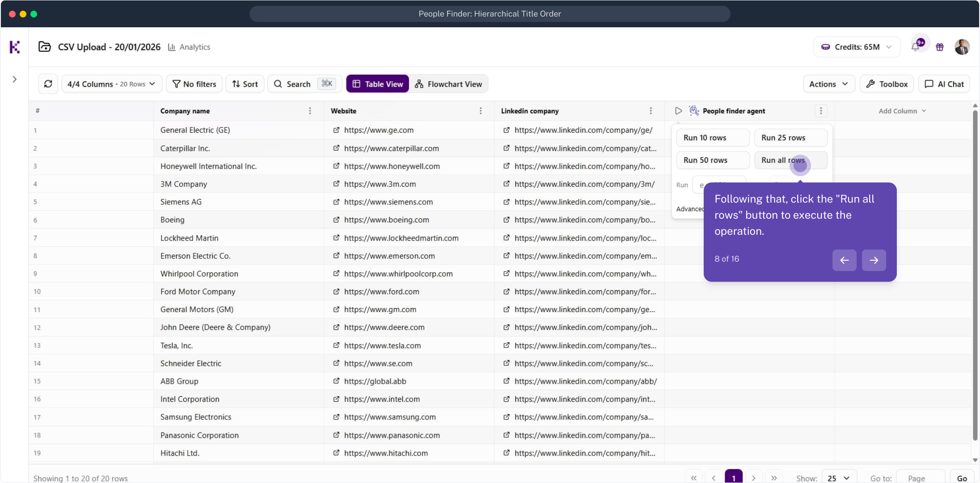Open Website column options menu
Image resolution: width=980 pixels, height=483 pixels.
coord(481,111)
